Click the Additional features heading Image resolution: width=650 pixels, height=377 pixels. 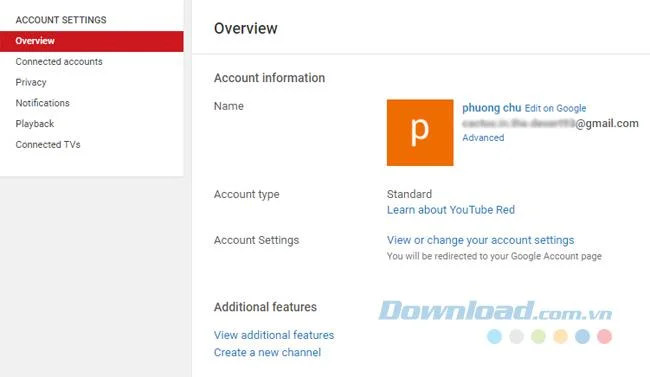click(x=265, y=307)
